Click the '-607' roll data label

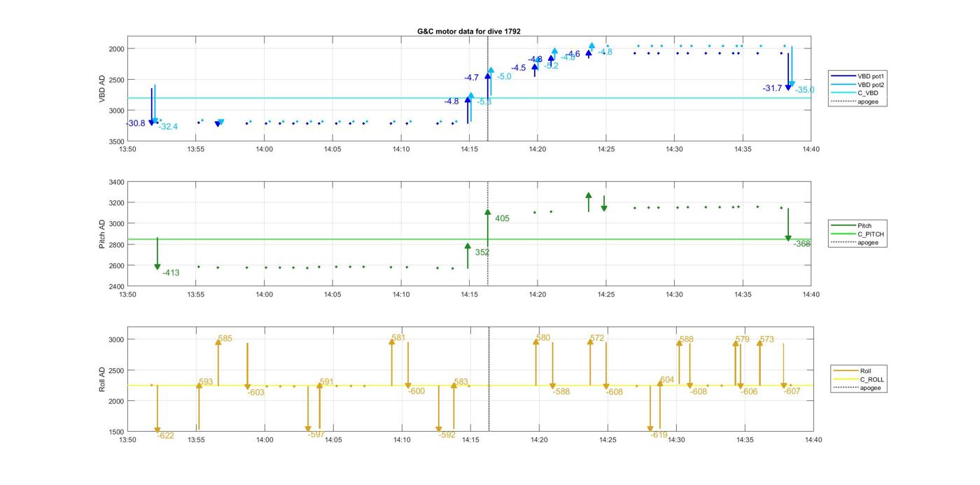pyautogui.click(x=792, y=391)
